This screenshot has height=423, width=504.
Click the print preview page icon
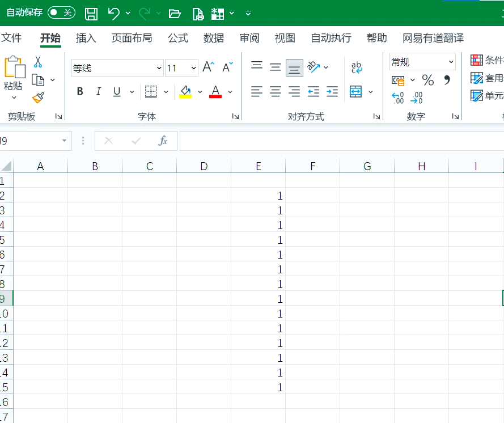198,14
